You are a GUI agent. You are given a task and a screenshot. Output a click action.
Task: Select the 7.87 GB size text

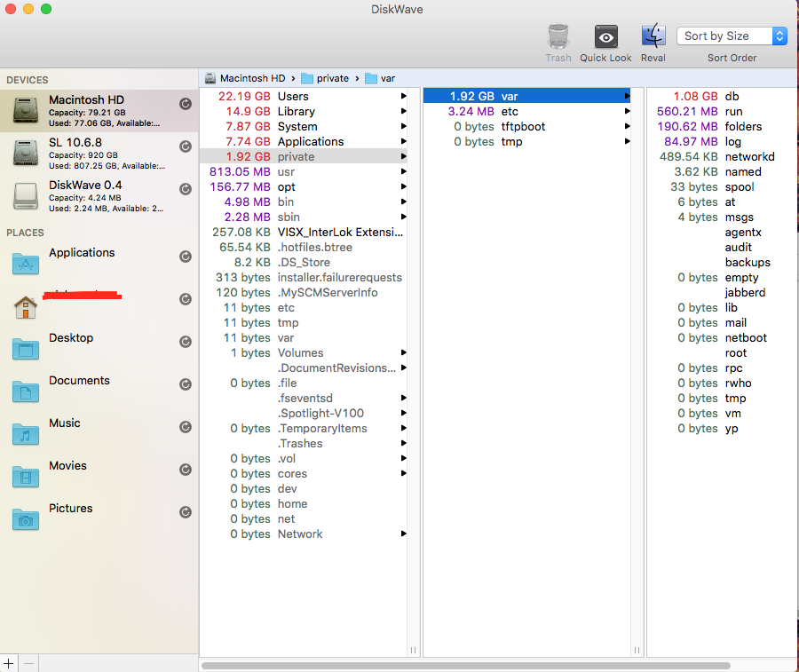[x=248, y=126]
